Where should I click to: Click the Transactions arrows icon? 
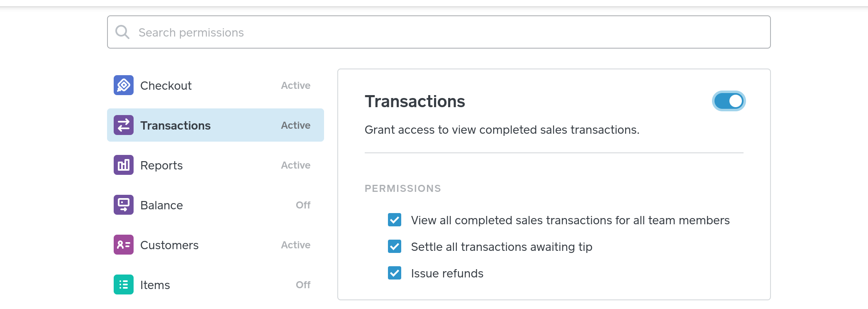[124, 125]
